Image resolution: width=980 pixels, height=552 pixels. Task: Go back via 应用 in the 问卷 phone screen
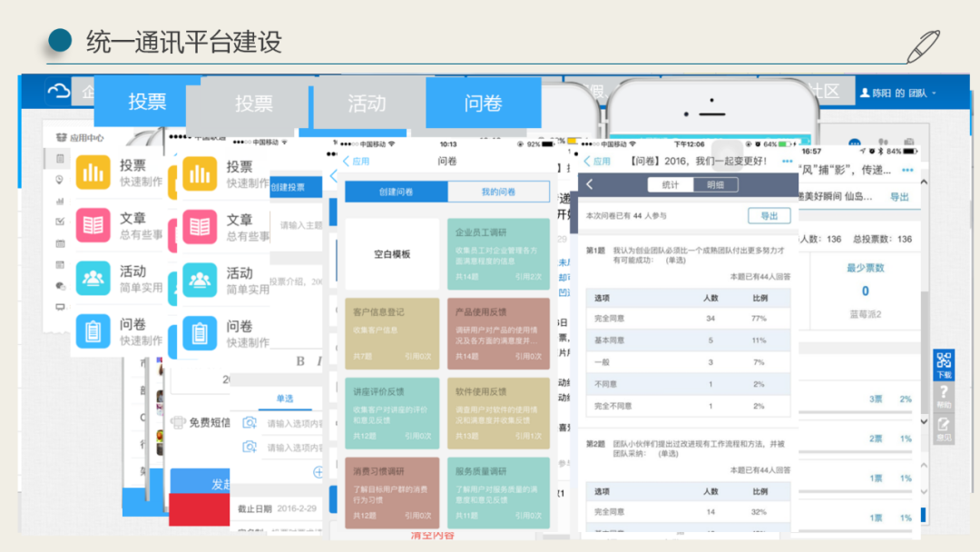356,162
